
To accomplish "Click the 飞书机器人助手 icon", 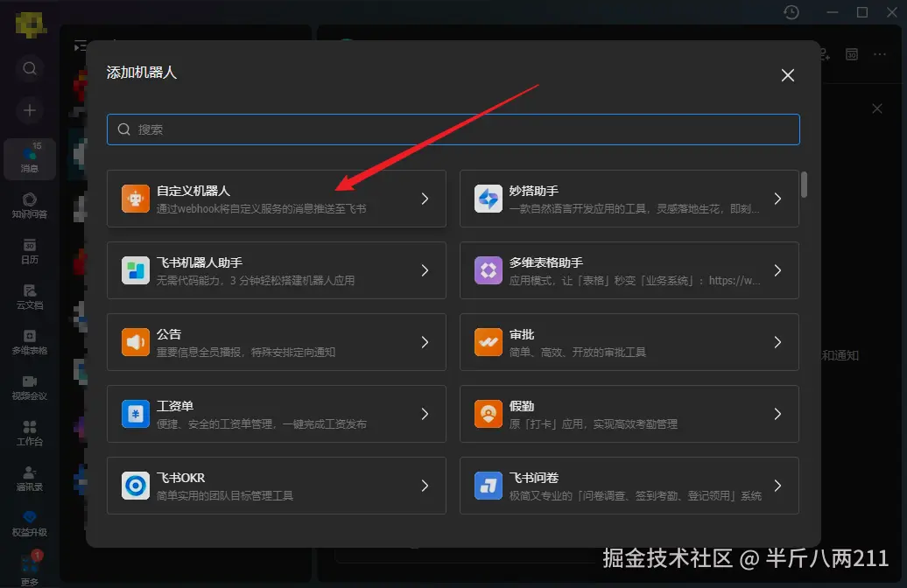I will point(136,270).
